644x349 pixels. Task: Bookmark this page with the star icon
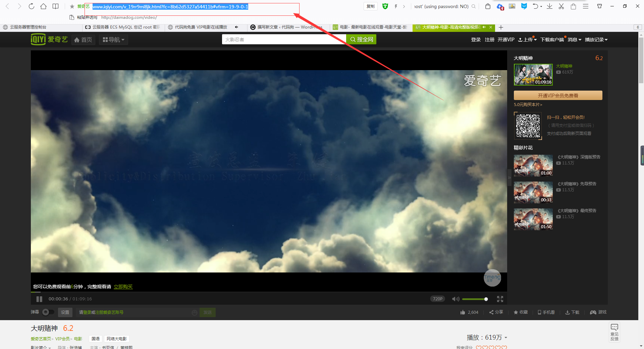coord(72,6)
